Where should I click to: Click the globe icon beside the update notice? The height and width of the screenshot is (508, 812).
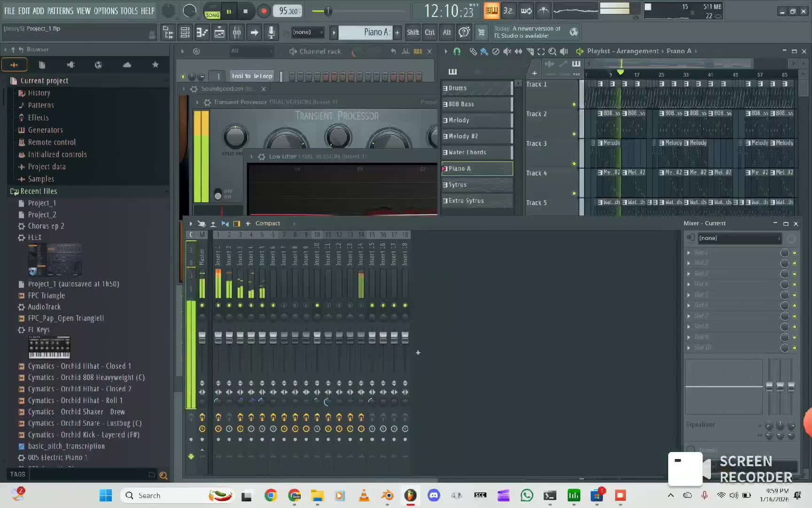tap(574, 32)
